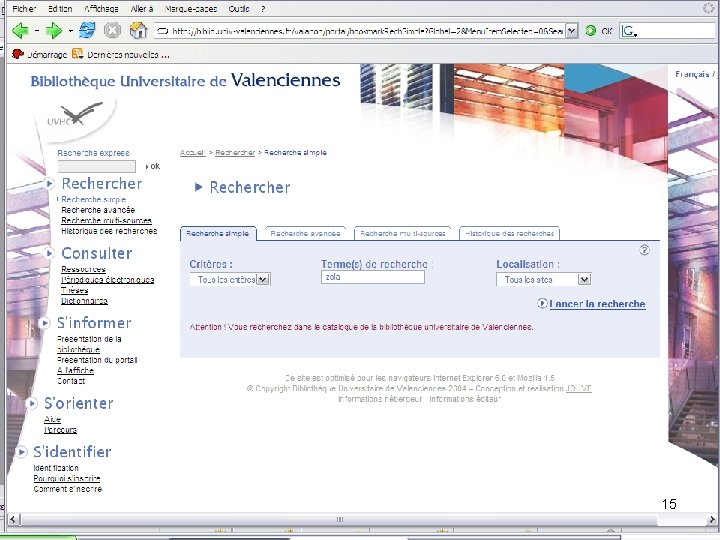This screenshot has width=720, height=540.
Task: Open the Fichier menu
Action: click(x=24, y=9)
